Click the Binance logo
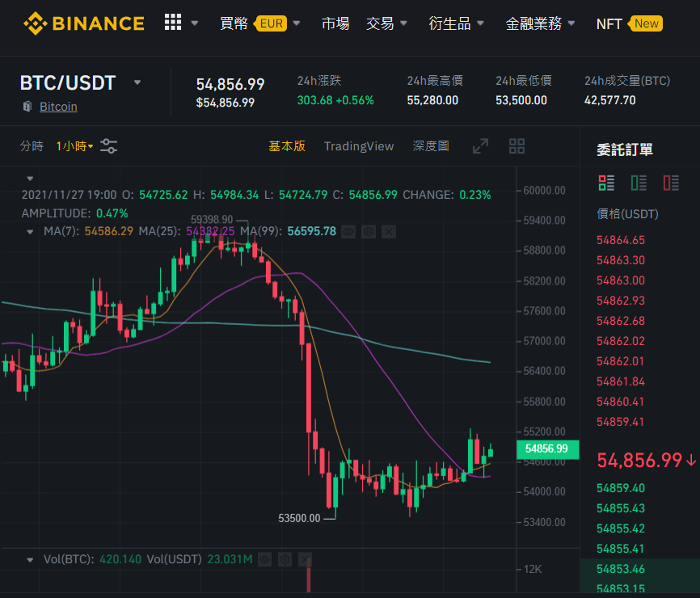Screen dimensions: 700x598 tap(84, 23)
